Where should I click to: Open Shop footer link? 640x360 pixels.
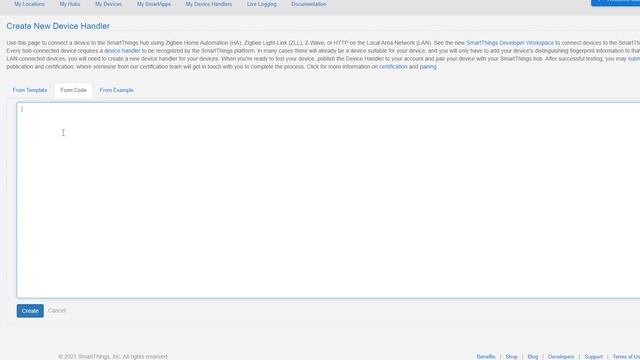coord(511,357)
